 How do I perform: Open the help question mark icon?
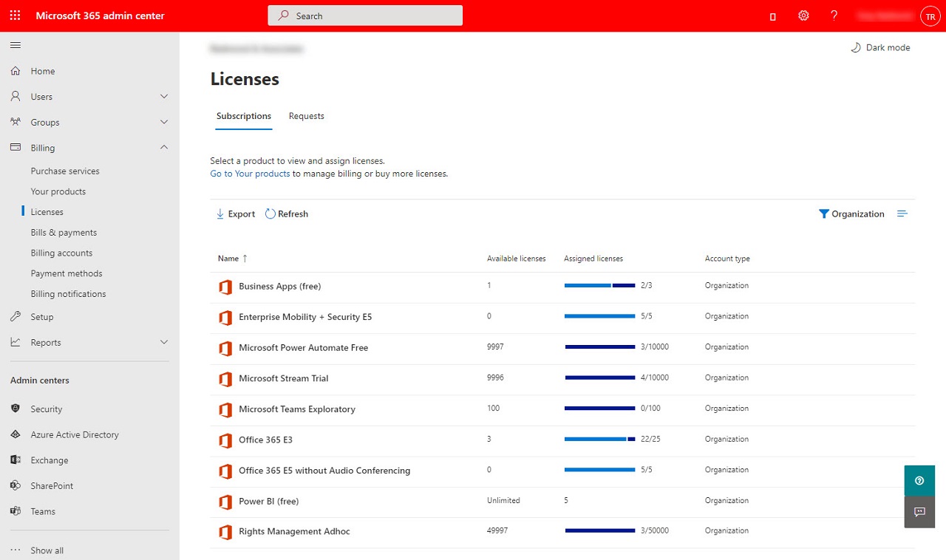(834, 16)
